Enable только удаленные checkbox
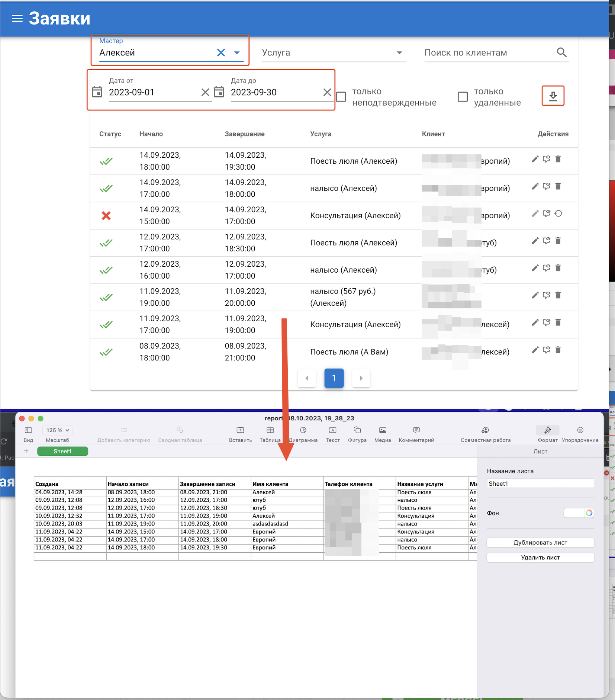The height and width of the screenshot is (700, 615). click(463, 97)
